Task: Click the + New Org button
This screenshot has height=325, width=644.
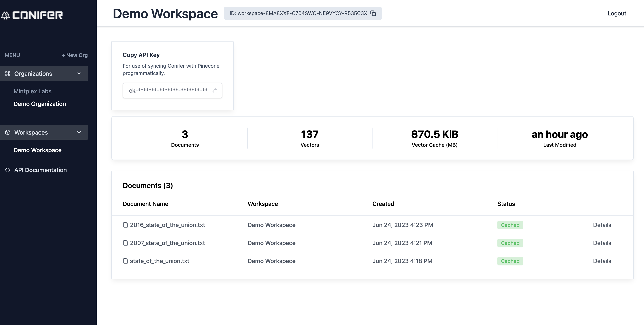Action: click(75, 55)
